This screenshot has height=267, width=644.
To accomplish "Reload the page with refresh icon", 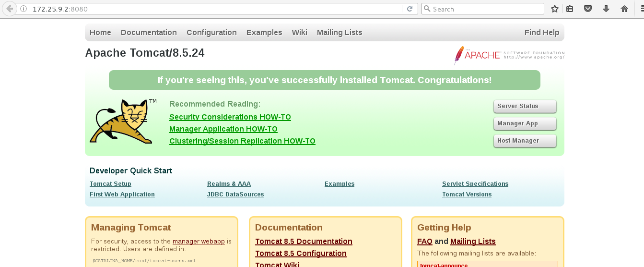I will click(x=410, y=9).
